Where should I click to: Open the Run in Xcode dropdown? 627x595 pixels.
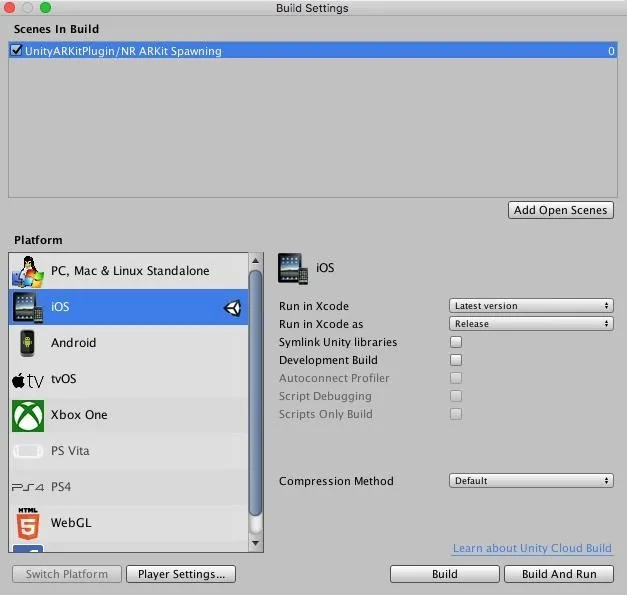click(x=531, y=306)
